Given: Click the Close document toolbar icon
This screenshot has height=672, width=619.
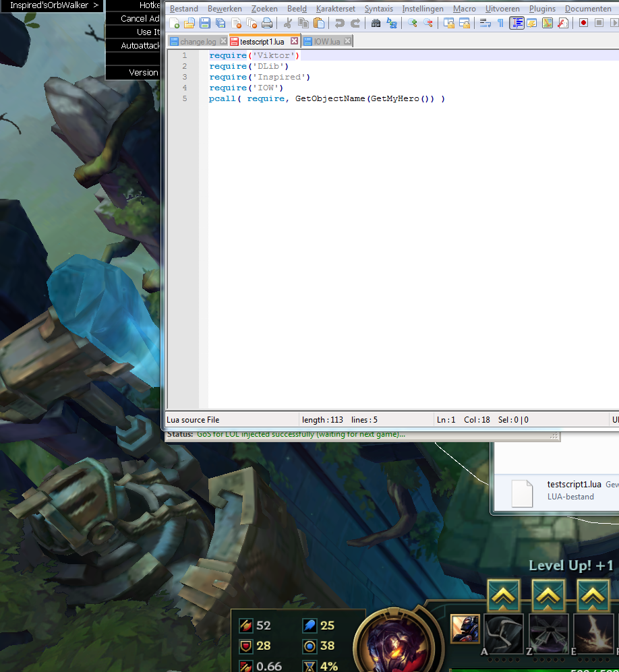Looking at the screenshot, I should coord(236,23).
